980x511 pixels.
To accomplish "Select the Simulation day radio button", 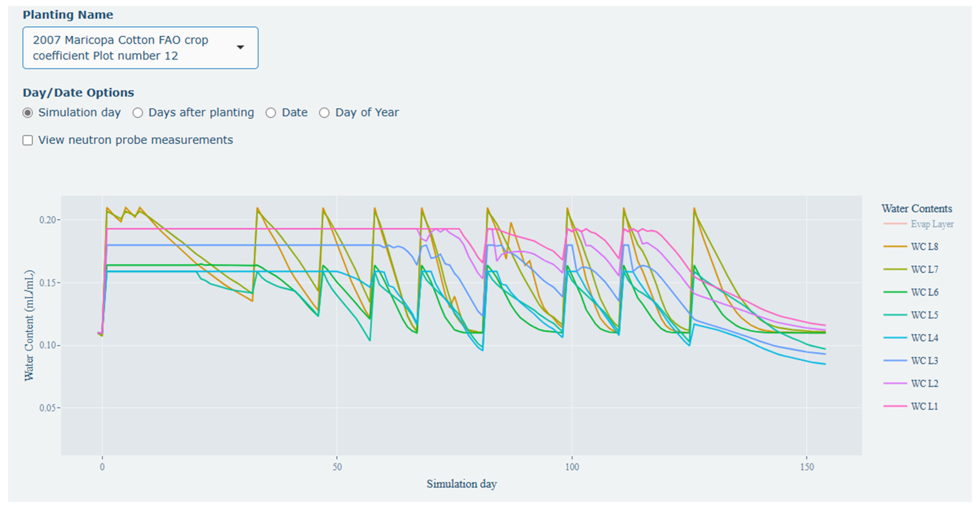I will (x=28, y=113).
